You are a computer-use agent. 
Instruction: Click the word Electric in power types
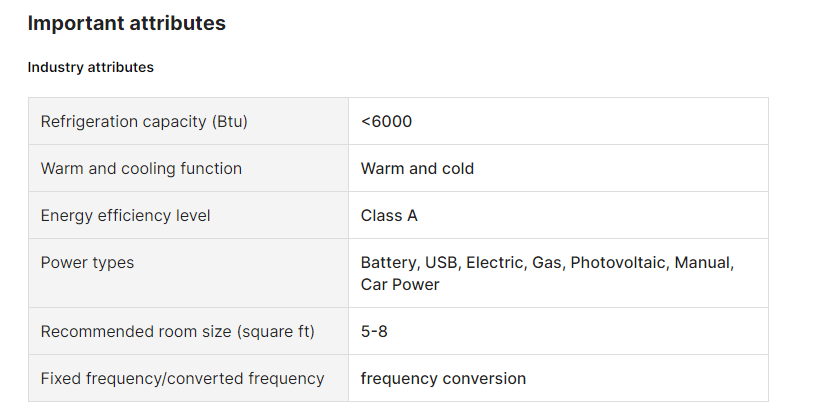coord(494,263)
